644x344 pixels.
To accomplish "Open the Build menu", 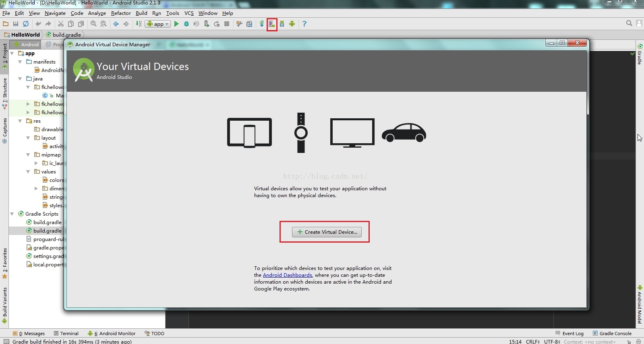I will (141, 13).
